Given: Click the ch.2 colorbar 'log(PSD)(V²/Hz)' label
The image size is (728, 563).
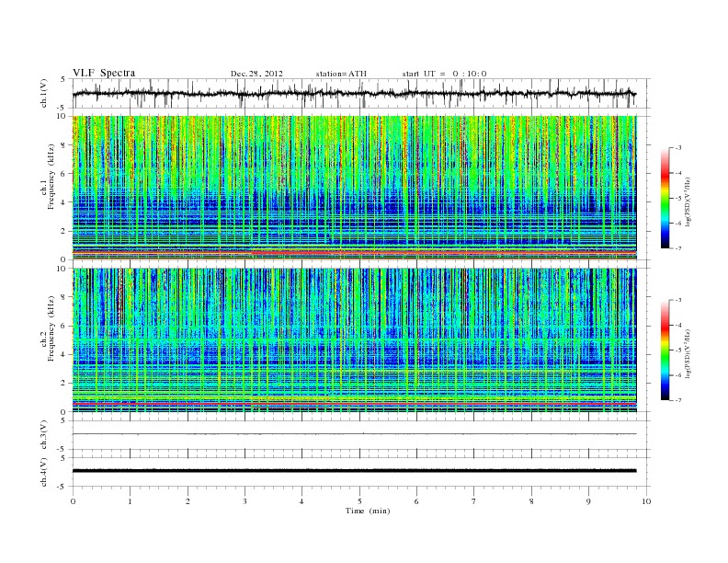Looking at the screenshot, I should point(688,353).
